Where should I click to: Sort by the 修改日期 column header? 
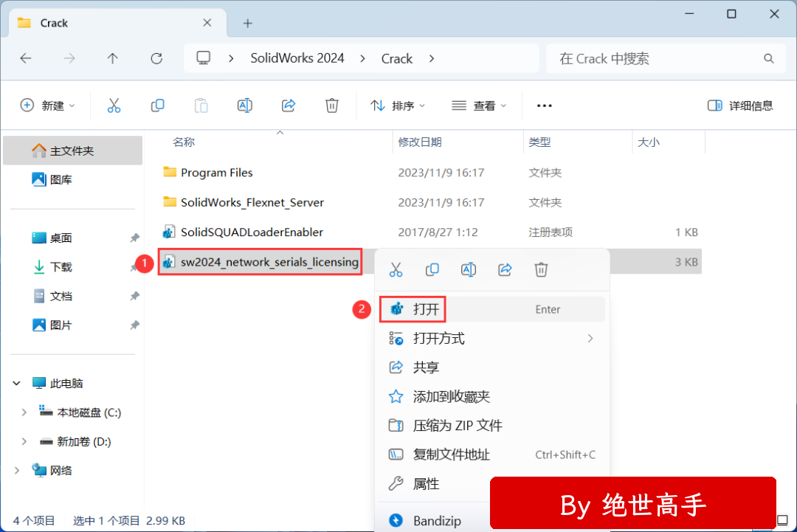click(x=420, y=142)
